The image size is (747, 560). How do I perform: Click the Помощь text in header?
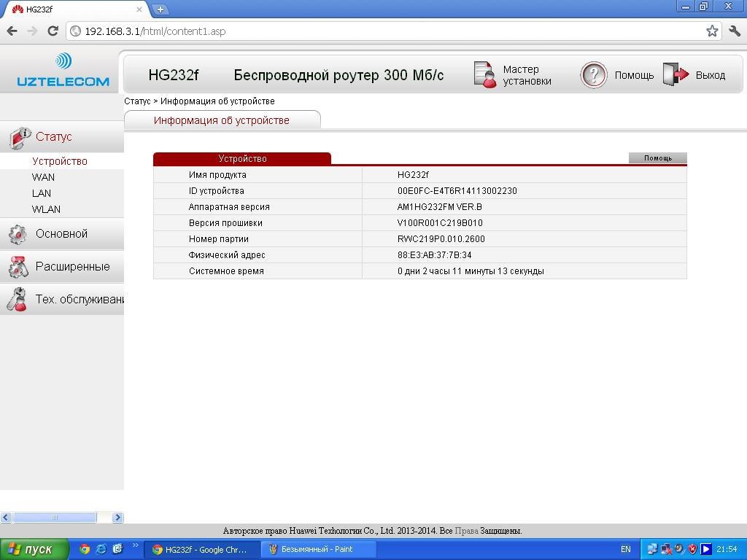[634, 75]
